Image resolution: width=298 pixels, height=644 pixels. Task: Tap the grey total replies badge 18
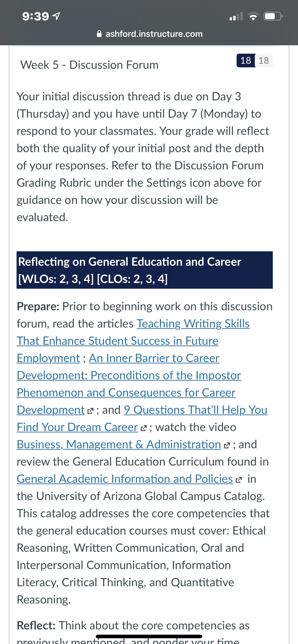click(264, 61)
